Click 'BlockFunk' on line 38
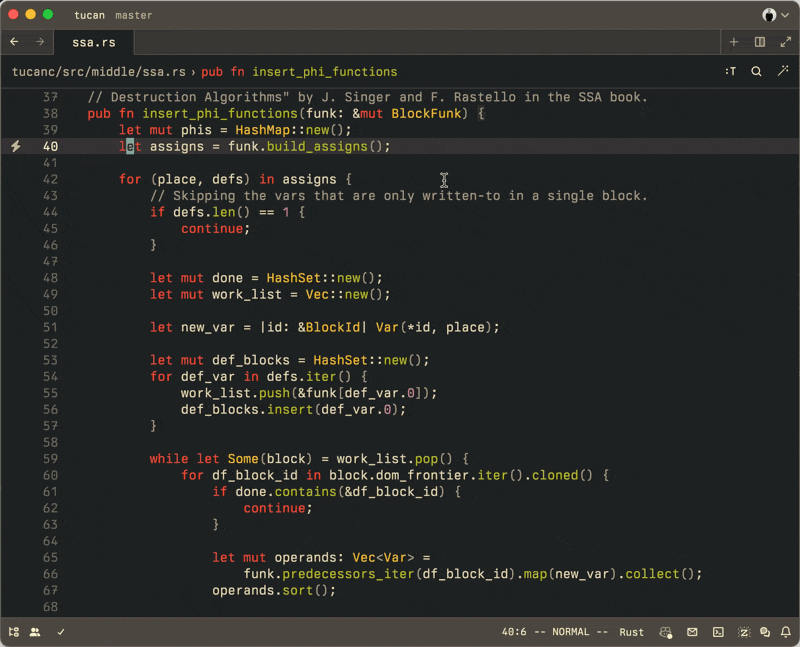 [x=426, y=113]
